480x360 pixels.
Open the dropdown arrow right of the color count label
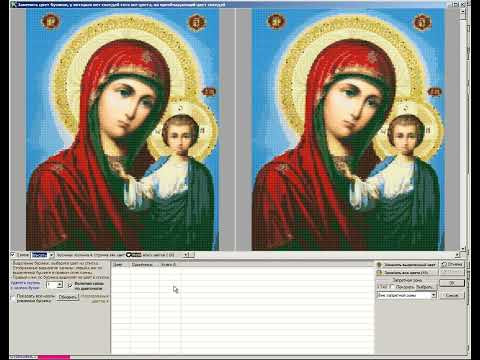(187, 255)
